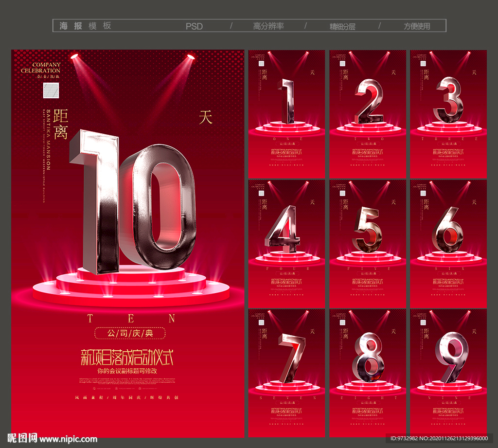
Task: Click the 方便使用 label in header bar
Action: (417, 26)
